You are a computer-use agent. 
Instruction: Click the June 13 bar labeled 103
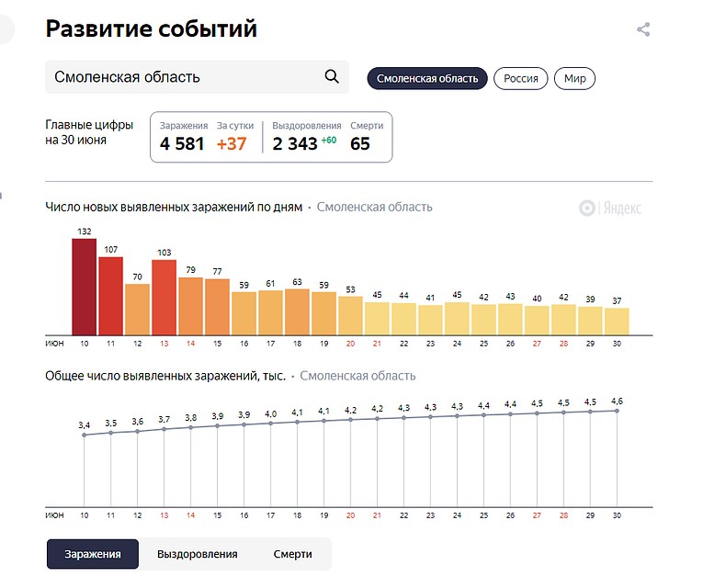pyautogui.click(x=164, y=298)
